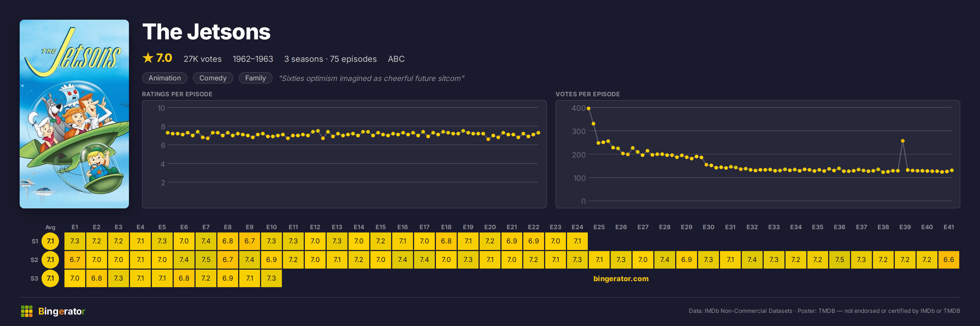Click the Avg column header
980x326 pixels.
[50, 227]
